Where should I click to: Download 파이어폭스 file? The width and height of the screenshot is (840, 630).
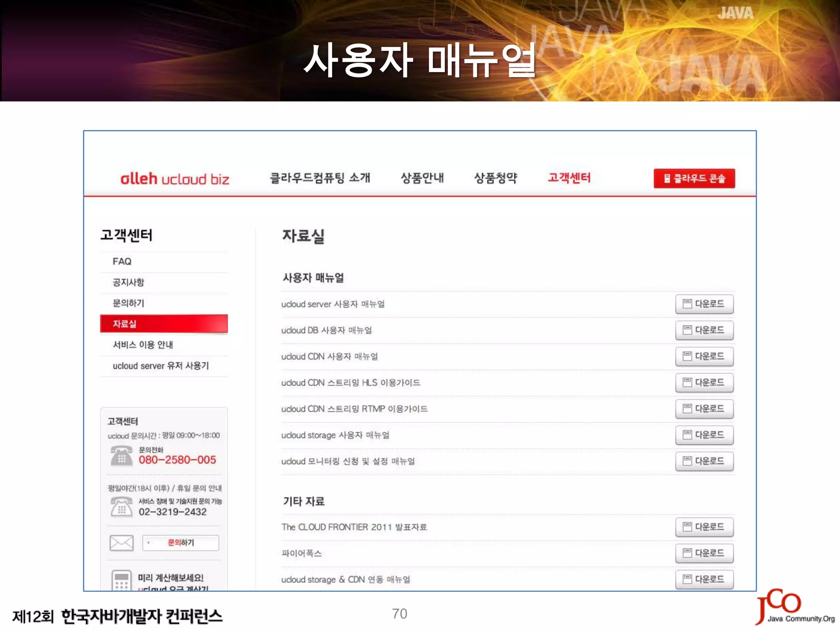click(x=704, y=554)
